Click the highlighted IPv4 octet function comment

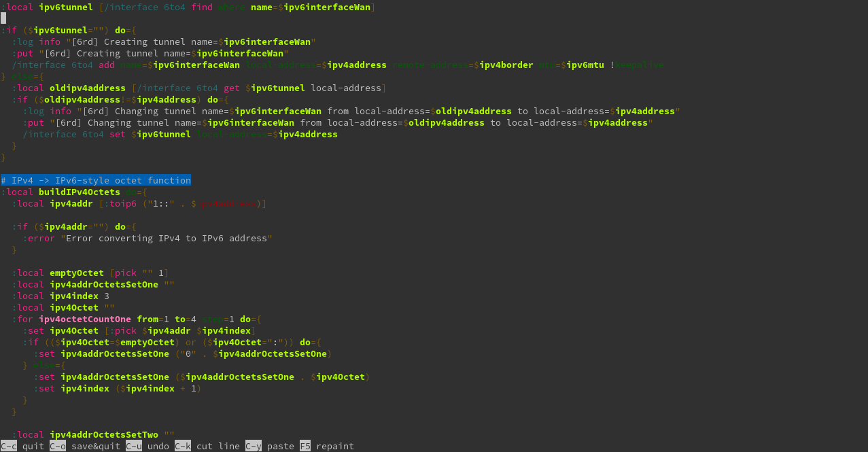(x=95, y=180)
